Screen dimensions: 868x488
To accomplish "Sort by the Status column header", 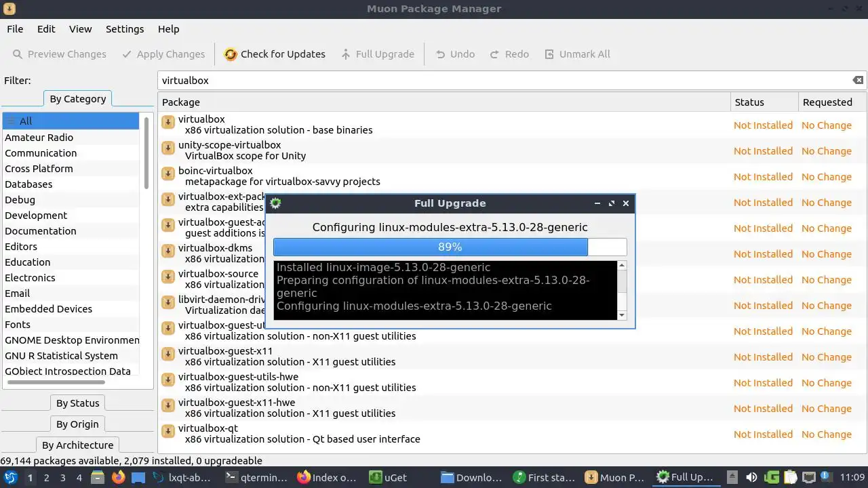I will coord(764,102).
